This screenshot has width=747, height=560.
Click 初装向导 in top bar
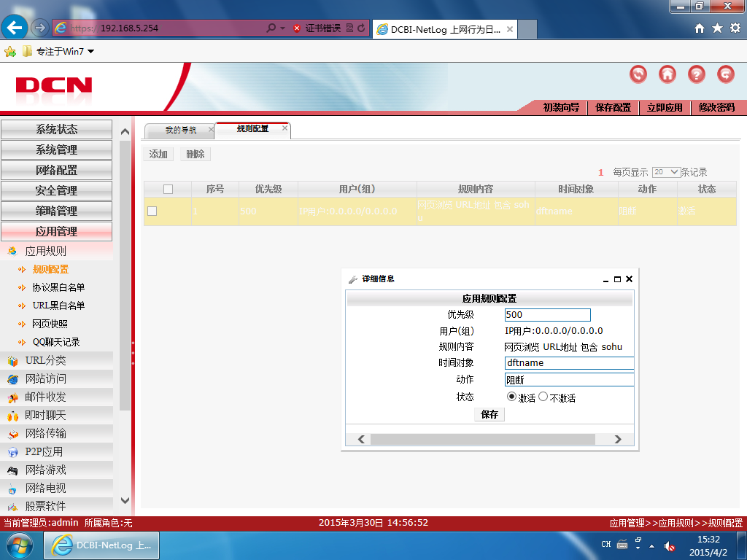[561, 108]
